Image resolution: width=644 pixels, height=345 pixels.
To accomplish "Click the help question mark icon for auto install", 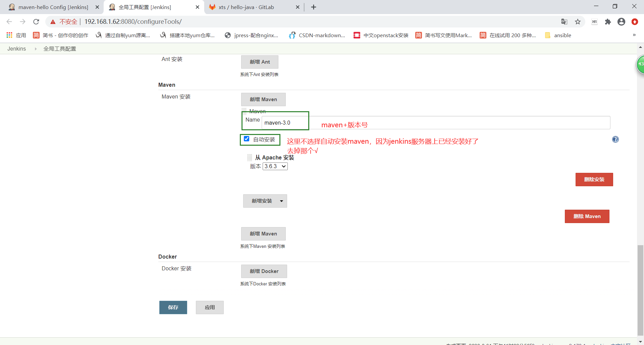I will pyautogui.click(x=615, y=139).
